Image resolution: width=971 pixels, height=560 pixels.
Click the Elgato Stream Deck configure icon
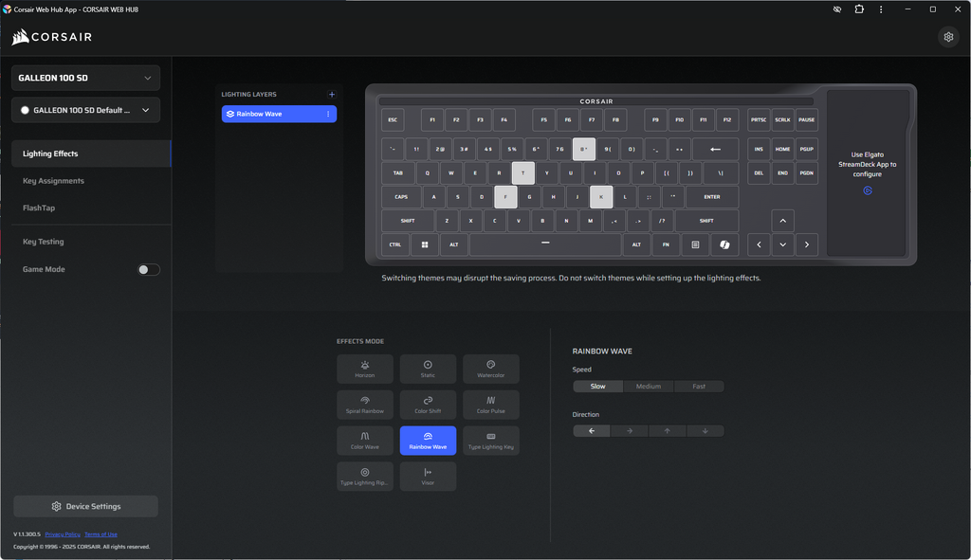click(x=867, y=191)
